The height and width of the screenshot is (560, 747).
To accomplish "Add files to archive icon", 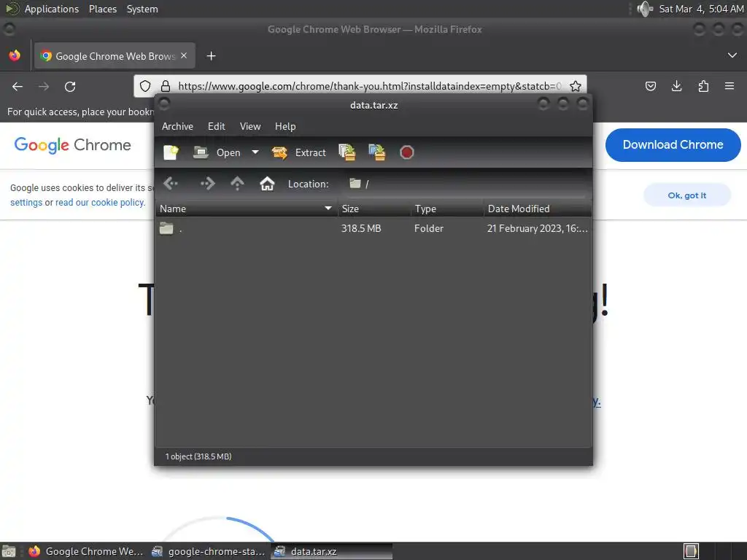I will point(347,152).
